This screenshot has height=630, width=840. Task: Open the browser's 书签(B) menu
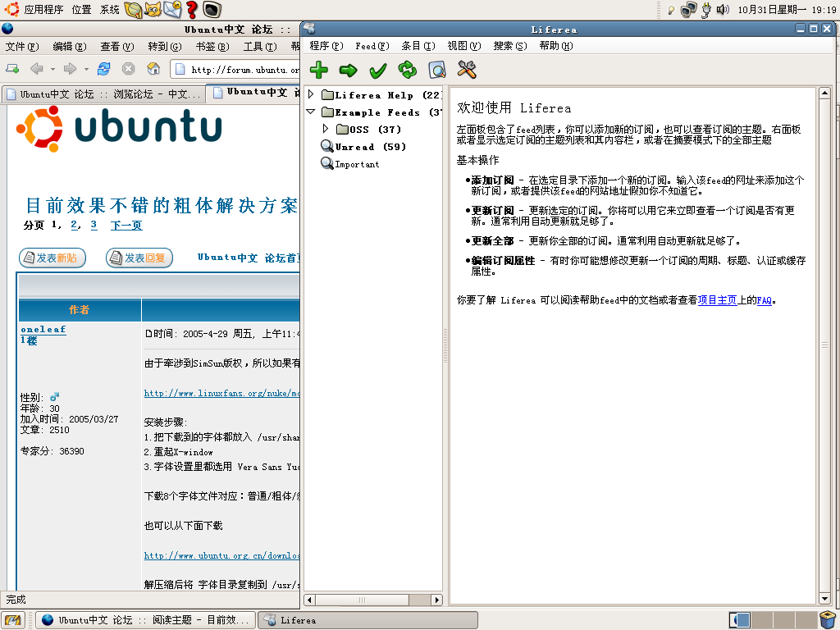(x=212, y=47)
